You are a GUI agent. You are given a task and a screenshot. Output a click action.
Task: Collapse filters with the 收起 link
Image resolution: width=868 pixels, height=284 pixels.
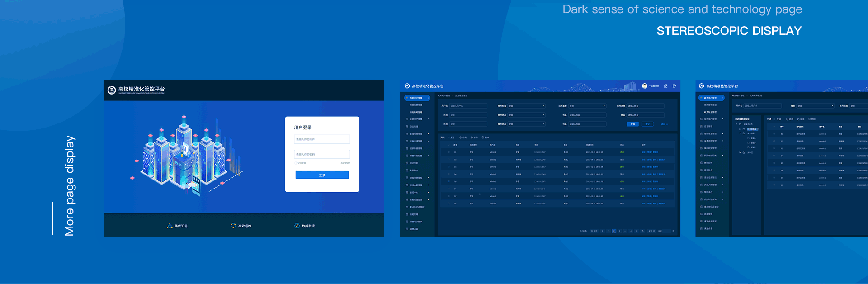tap(665, 124)
